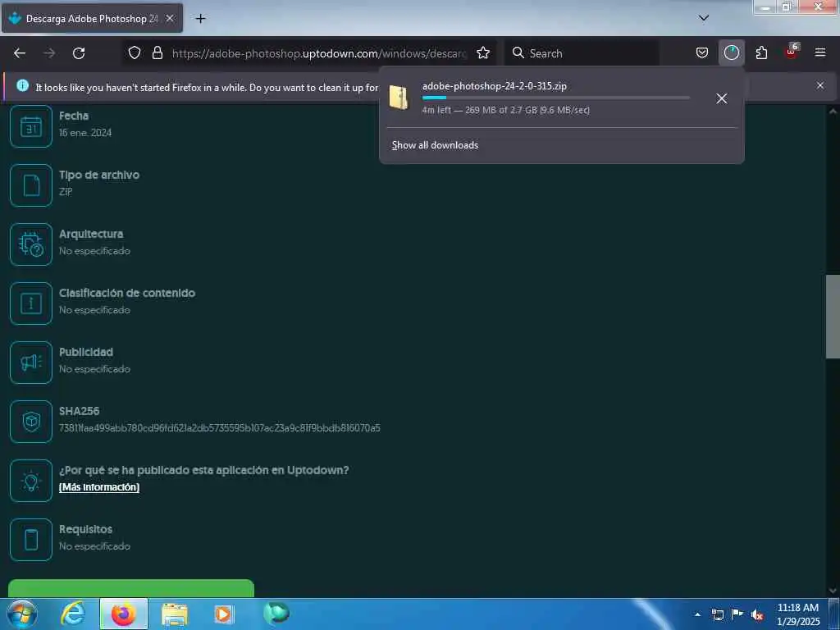Click the site security padlock icon
This screenshot has height=630, width=840.
click(157, 52)
